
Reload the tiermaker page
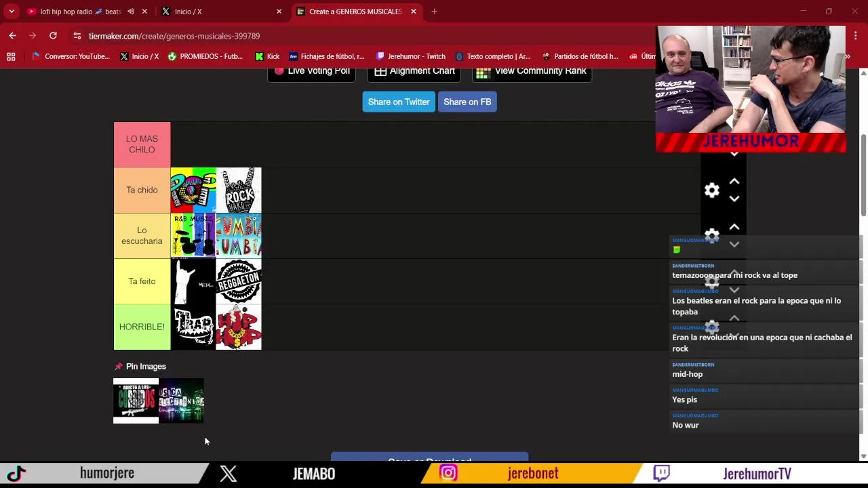[53, 36]
